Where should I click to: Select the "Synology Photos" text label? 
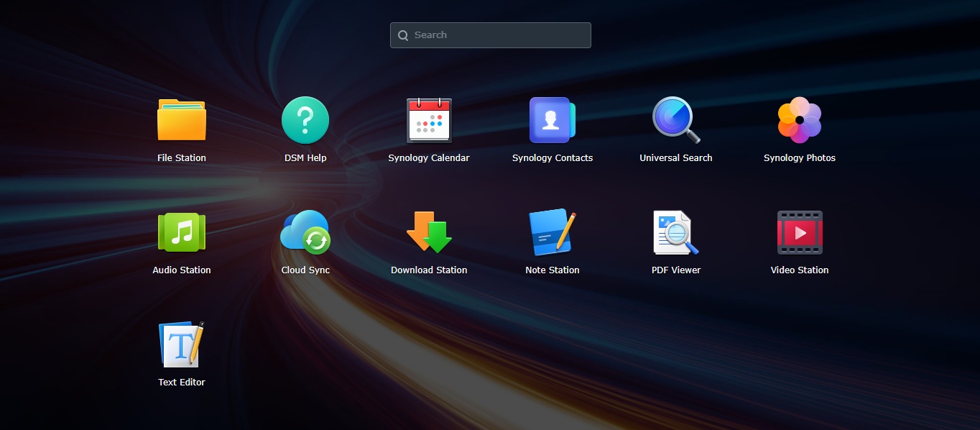(x=800, y=158)
